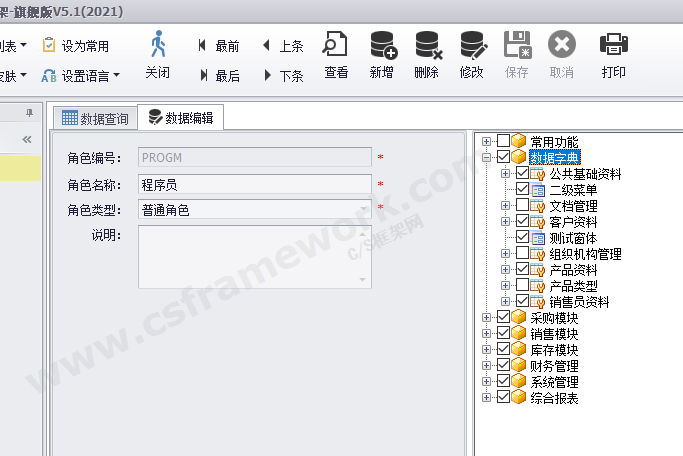Expand the 采购模块 tree node
683x456 pixels.
(487, 318)
